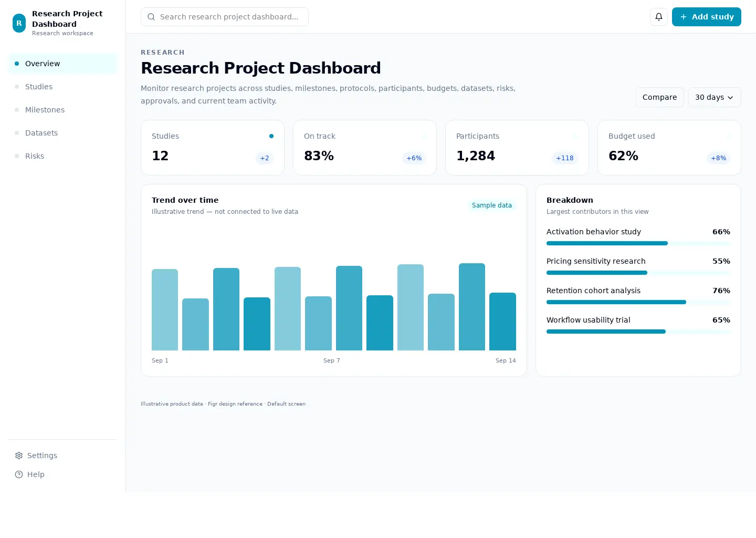This screenshot has height=538, width=756.
Task: Open Help via the question mark icon
Action: click(19, 474)
